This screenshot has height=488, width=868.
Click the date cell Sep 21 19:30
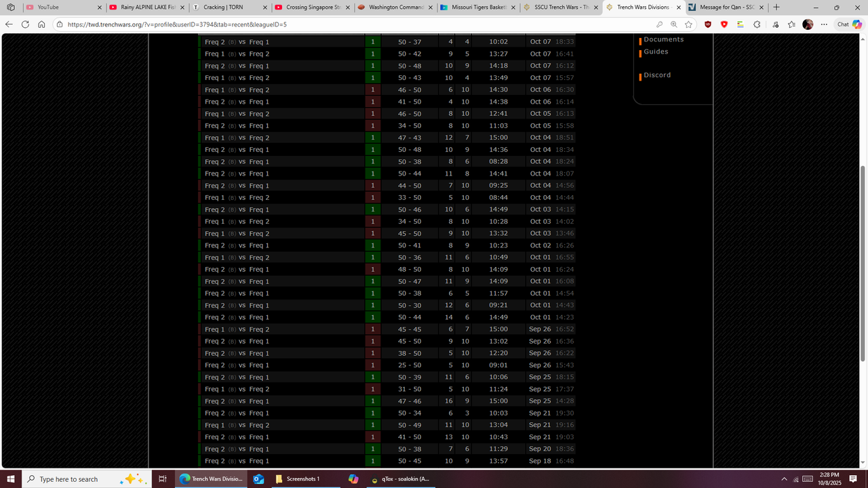tap(551, 413)
